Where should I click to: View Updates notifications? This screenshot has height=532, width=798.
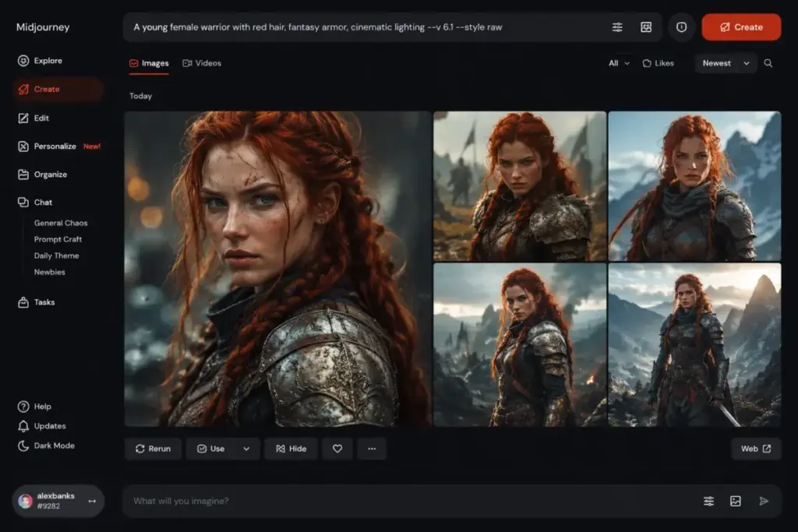click(41, 426)
